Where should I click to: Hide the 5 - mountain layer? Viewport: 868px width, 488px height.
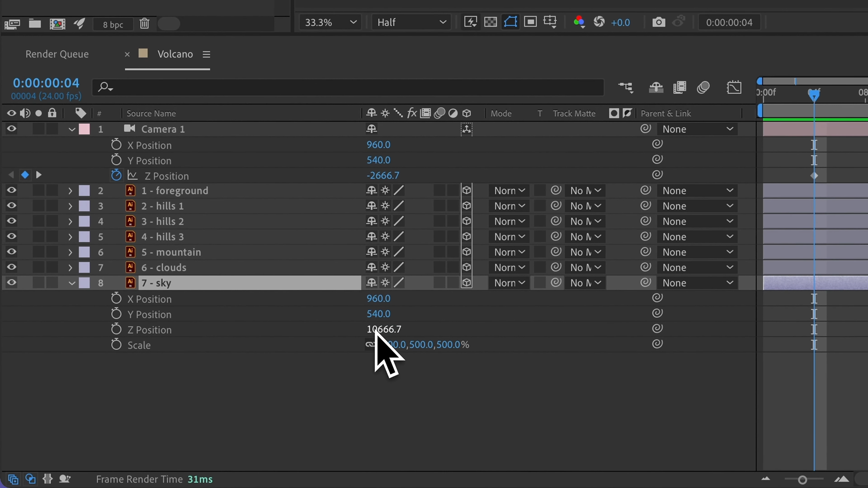point(11,252)
